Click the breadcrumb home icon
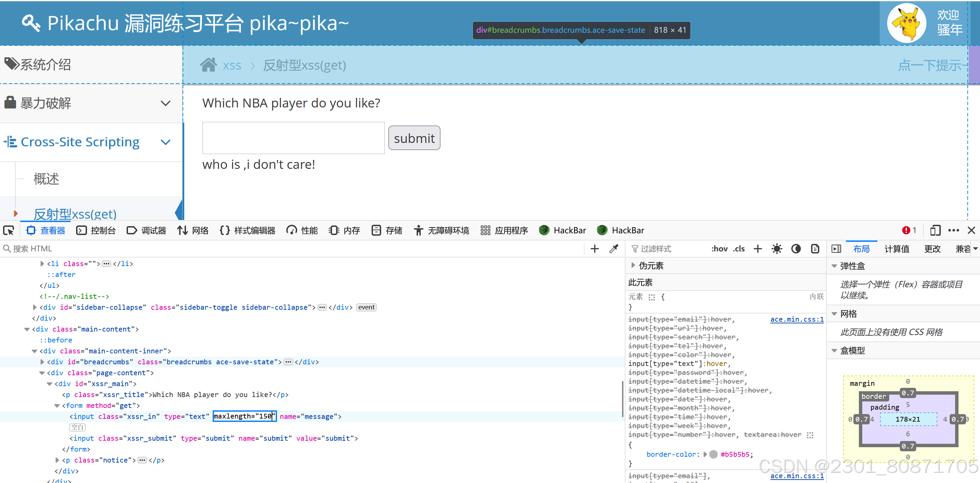Viewport: 980px width, 483px height. click(x=208, y=65)
